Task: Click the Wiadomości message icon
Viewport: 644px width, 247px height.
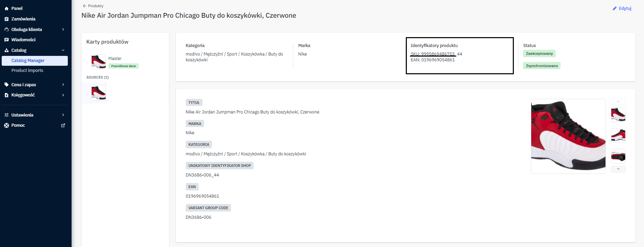Action: [6, 40]
